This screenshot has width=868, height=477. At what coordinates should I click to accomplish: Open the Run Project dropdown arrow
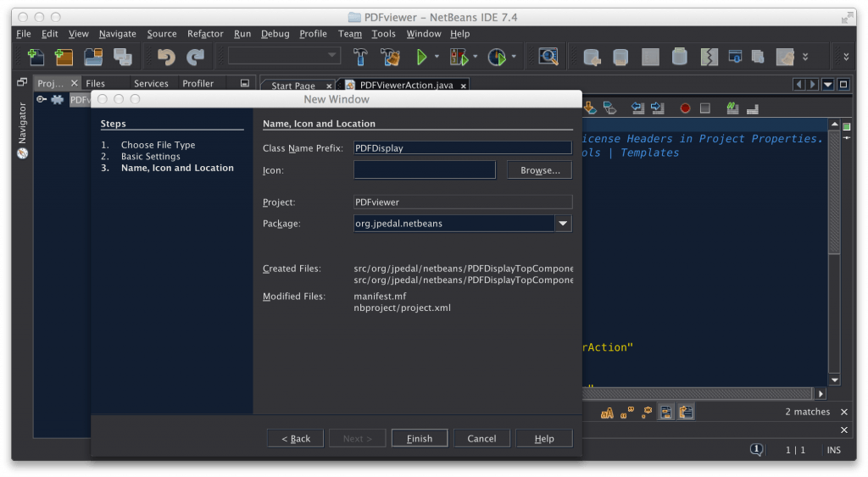(437, 57)
